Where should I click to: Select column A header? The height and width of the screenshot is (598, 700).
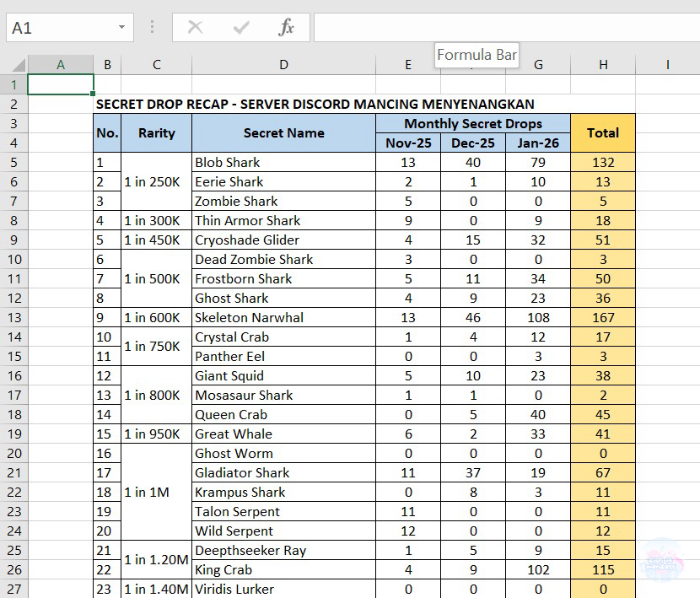tap(61, 65)
